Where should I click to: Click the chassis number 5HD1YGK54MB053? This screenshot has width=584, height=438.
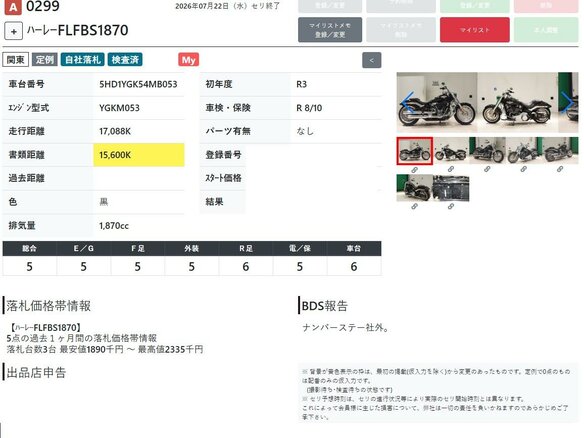click(138, 85)
